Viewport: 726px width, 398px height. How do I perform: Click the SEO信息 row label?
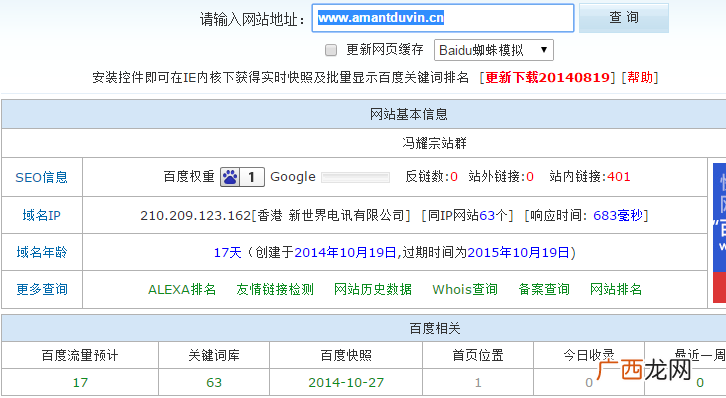point(42,177)
